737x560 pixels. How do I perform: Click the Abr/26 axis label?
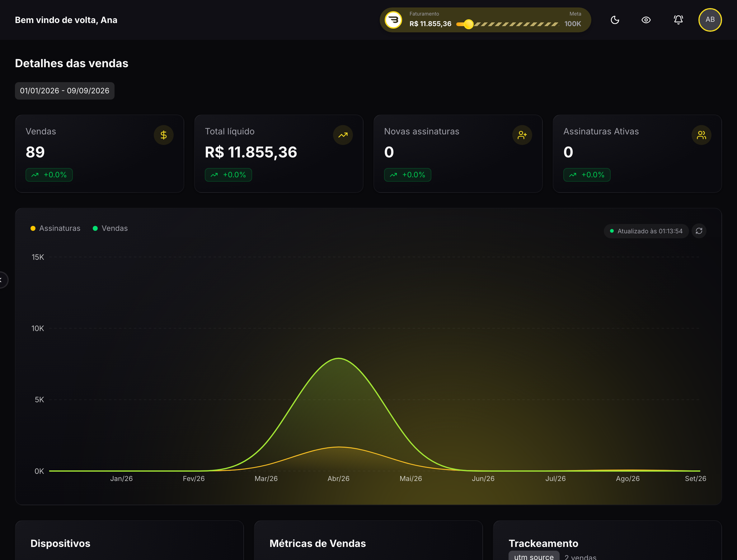339,479
